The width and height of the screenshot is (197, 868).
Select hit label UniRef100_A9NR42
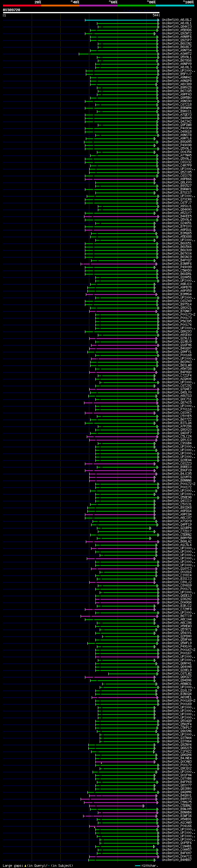coord(177,78)
